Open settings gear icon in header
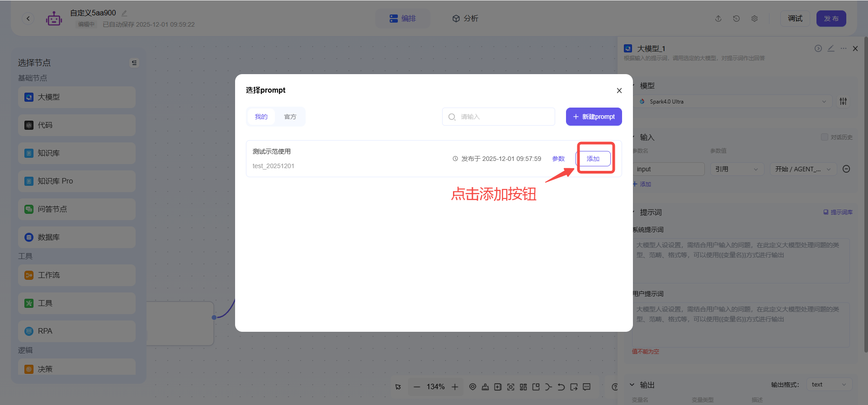The image size is (868, 405). pos(755,19)
